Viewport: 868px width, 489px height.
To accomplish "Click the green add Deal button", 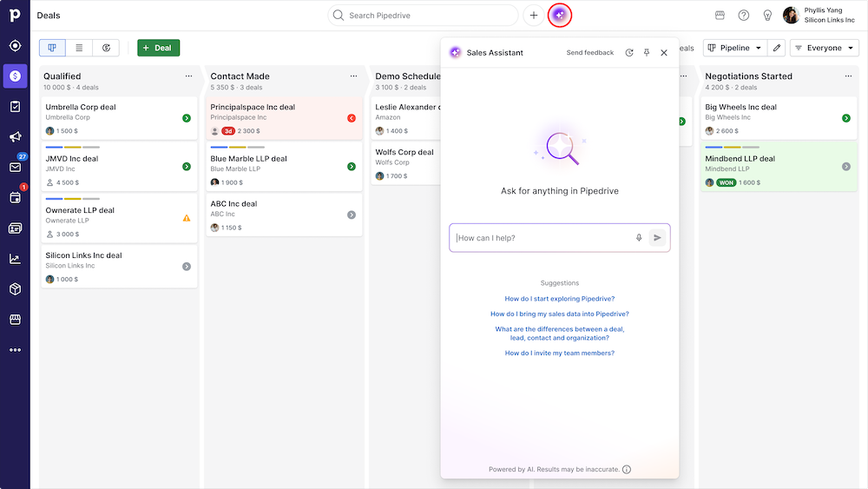I will click(158, 48).
